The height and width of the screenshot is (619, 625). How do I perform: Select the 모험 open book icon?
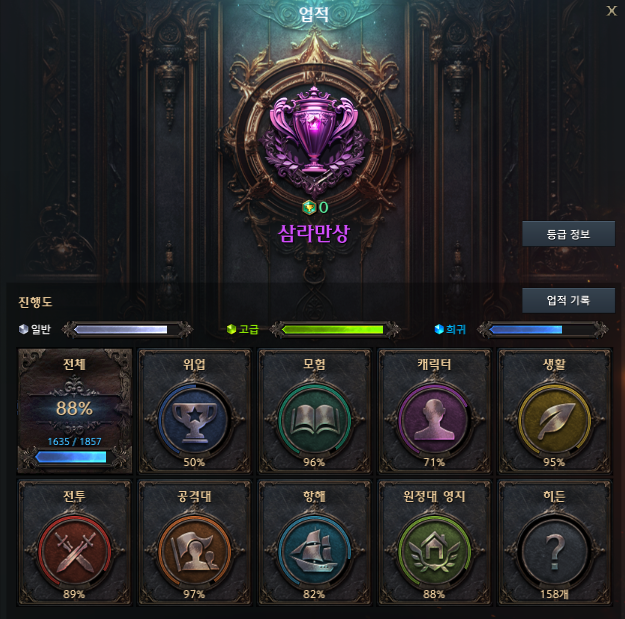(314, 420)
